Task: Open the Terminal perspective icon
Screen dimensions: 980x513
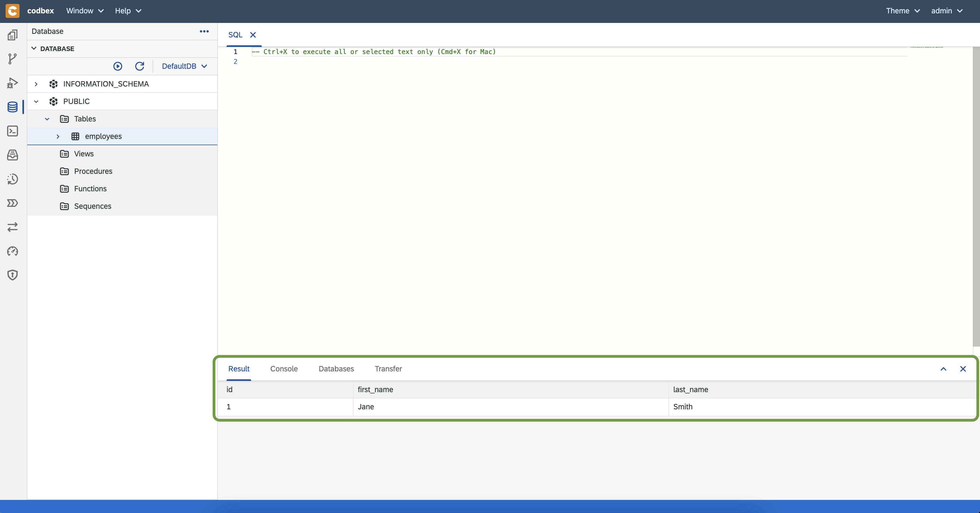Action: coord(13,131)
